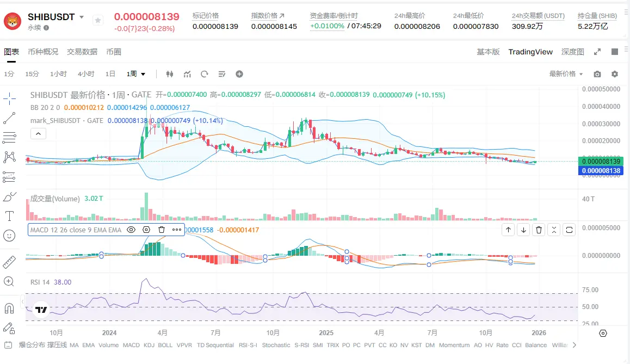Toggle the BOLL indicator at bottom bar

point(165,345)
